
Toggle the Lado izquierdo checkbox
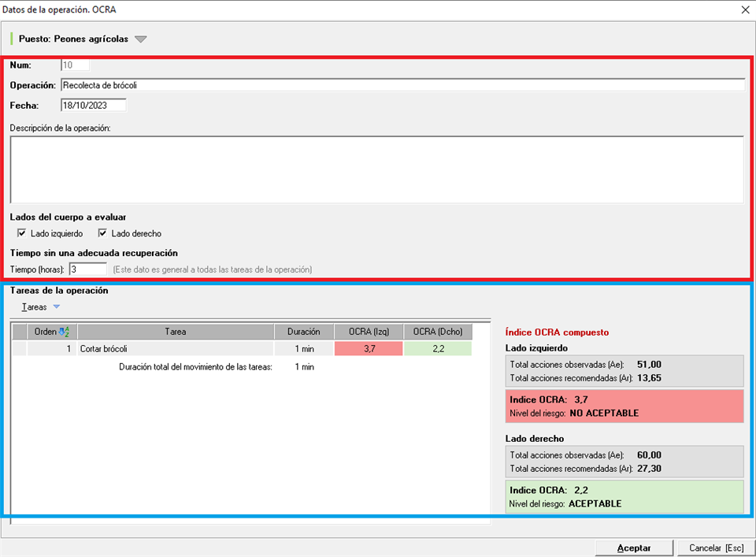tap(22, 234)
